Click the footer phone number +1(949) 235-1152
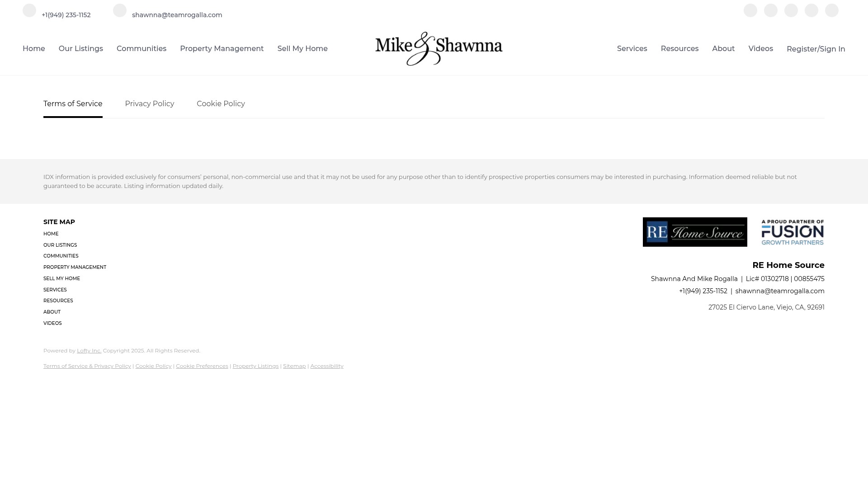The width and height of the screenshot is (868, 488). pyautogui.click(x=703, y=291)
